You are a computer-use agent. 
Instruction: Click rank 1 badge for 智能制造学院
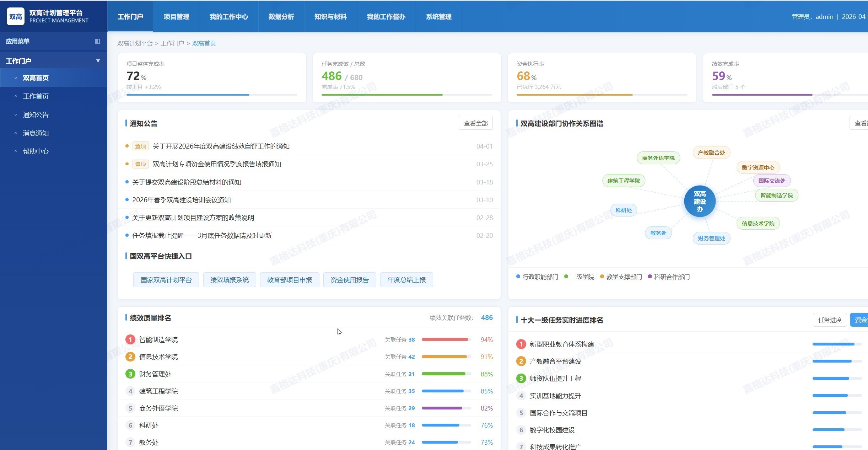pyautogui.click(x=130, y=339)
